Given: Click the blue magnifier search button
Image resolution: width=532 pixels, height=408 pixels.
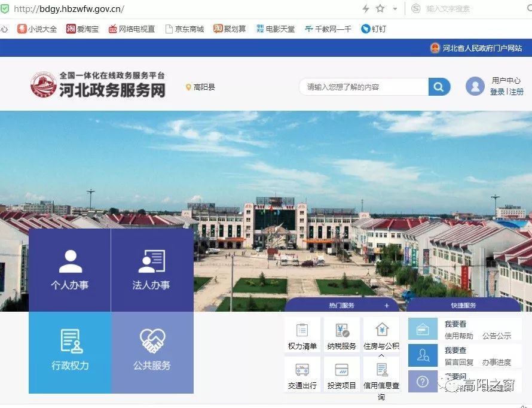Looking at the screenshot, I should tap(439, 87).
